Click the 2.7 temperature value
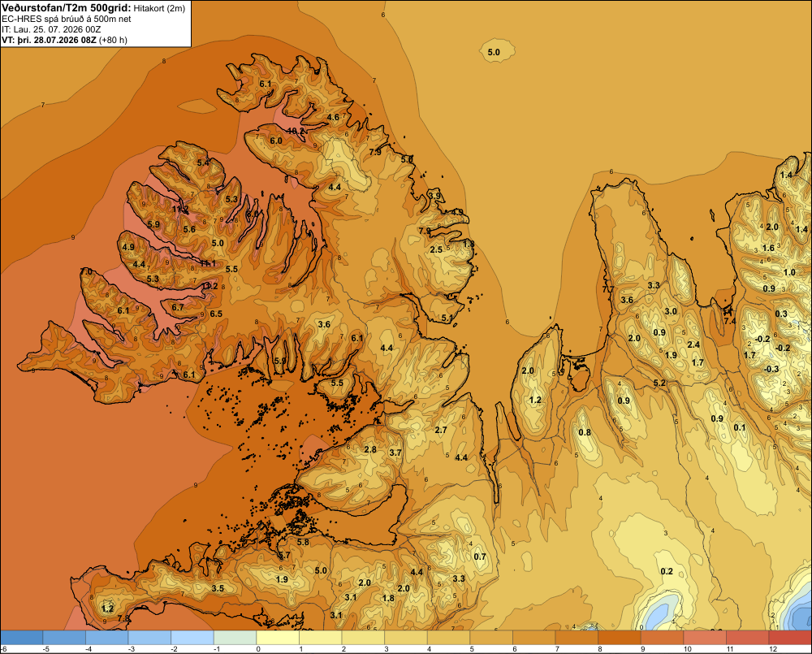Viewport: 812px width, 654px height. 441,430
